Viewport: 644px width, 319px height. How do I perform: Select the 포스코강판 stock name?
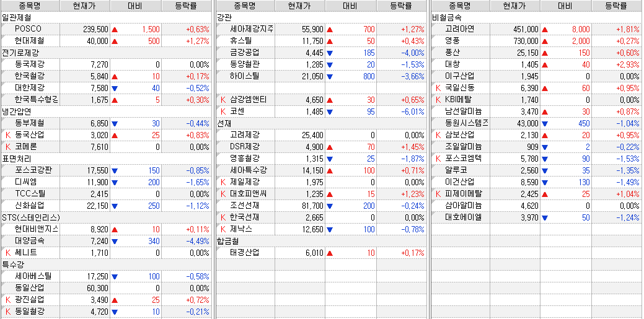(x=33, y=170)
